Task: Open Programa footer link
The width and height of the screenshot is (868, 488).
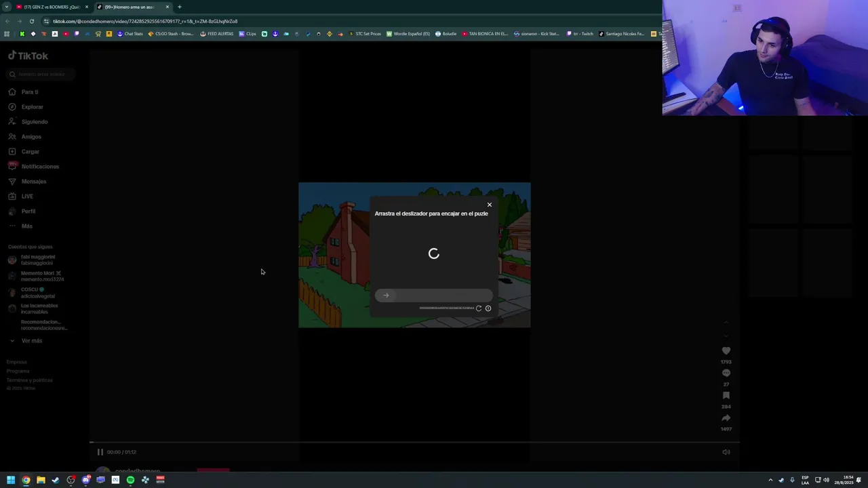Action: point(18,371)
